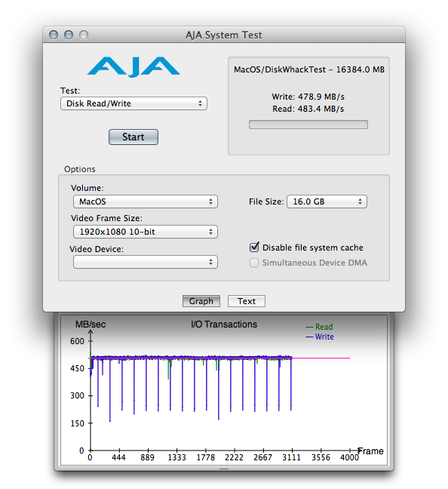Click the 150 value on the Y axis
This screenshot has width=448, height=489.
[x=77, y=423]
